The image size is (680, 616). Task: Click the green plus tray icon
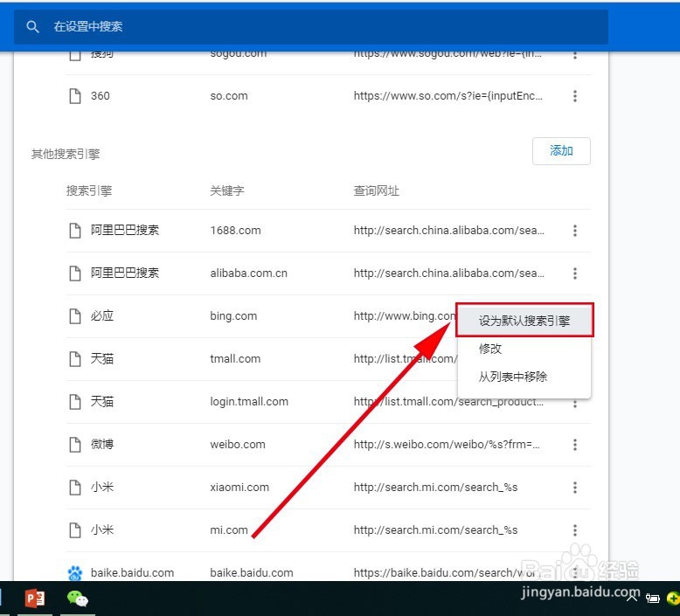tap(674, 599)
